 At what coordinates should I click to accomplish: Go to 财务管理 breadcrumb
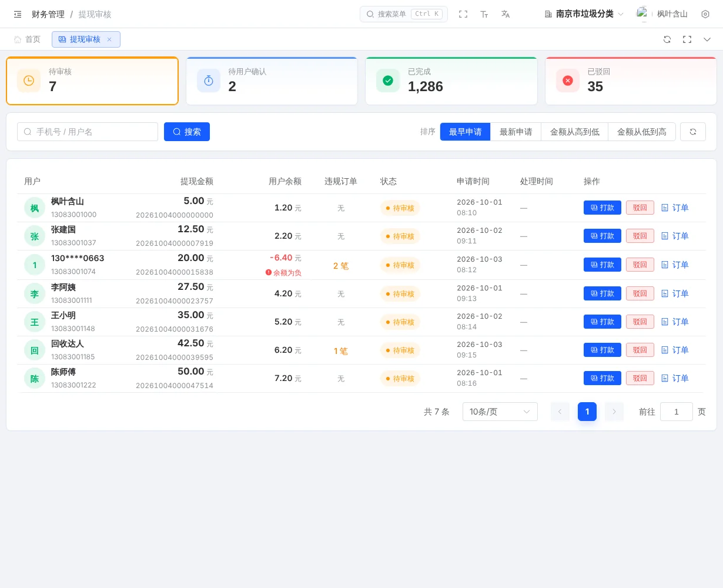pos(48,14)
